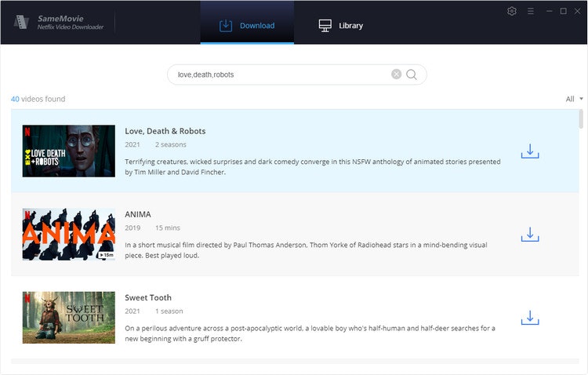Click '1 season' text
Image resolution: width=588 pixels, height=375 pixels.
[169, 311]
